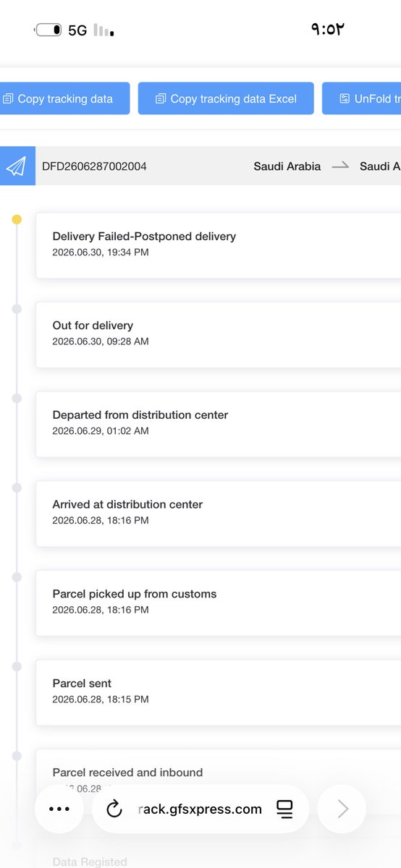Tap the paper plane shipment icon
The width and height of the screenshot is (401, 868).
click(16, 166)
